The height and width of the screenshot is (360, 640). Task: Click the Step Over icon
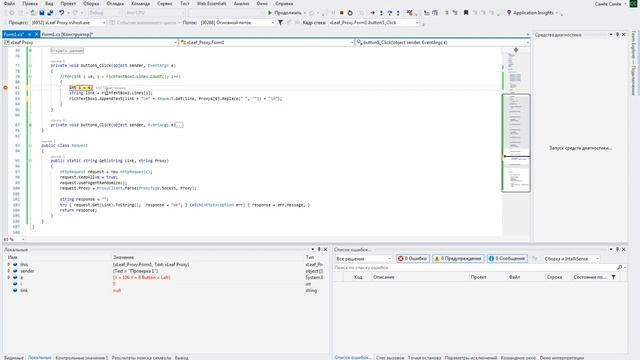tap(389, 13)
